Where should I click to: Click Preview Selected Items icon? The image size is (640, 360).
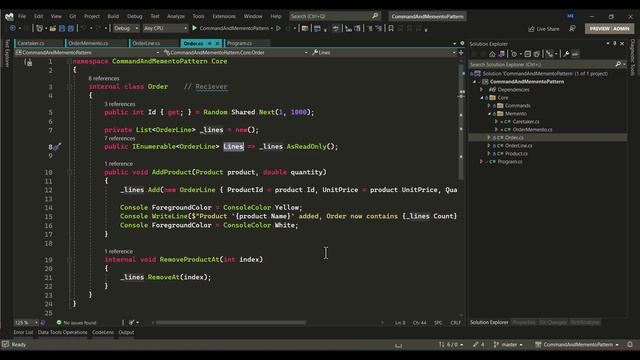575,54
